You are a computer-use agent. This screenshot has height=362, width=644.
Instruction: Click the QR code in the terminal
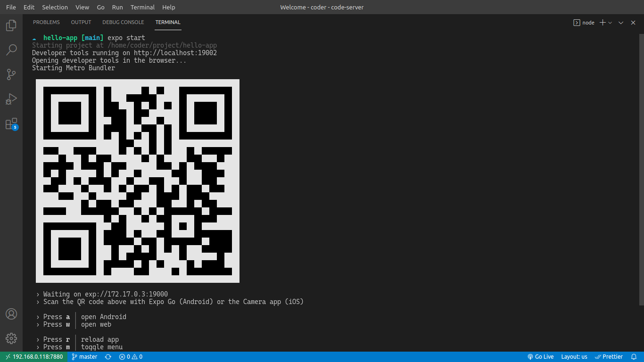pyautogui.click(x=138, y=181)
